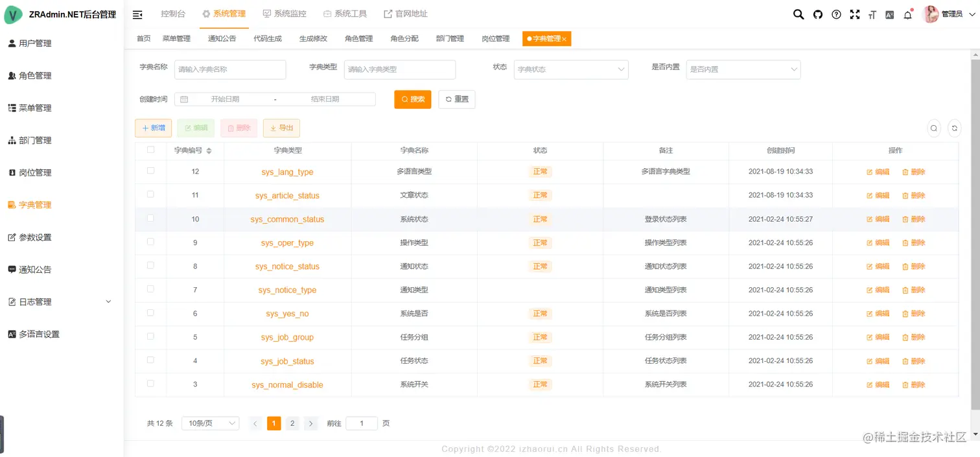Image resolution: width=980 pixels, height=457 pixels.
Task: Toggle search bar visibility round icon
Action: (x=934, y=128)
